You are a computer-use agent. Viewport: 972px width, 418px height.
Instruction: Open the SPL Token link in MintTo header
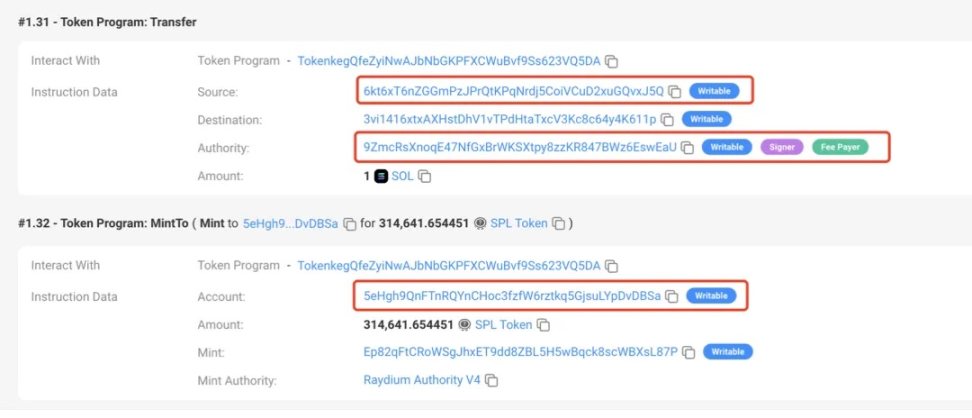coord(518,223)
